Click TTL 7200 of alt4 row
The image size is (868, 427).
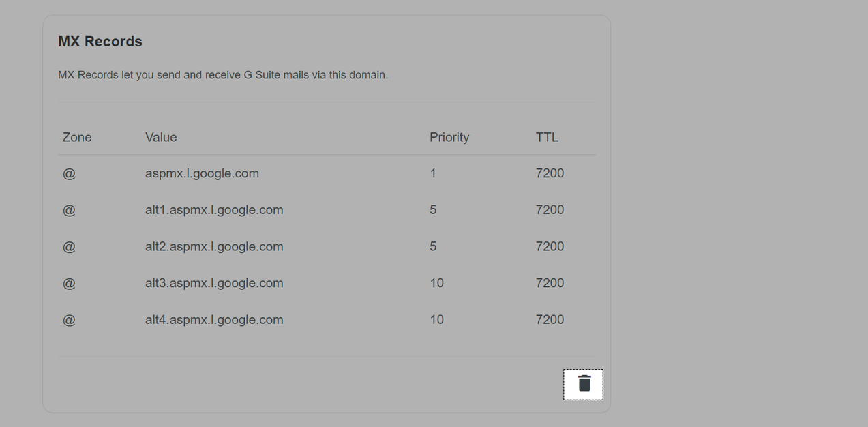tap(550, 320)
